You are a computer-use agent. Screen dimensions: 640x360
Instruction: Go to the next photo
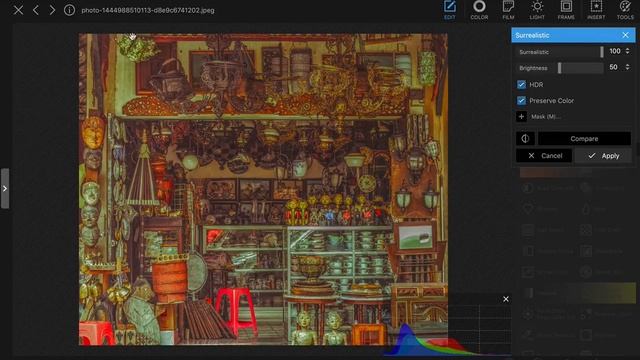(52, 10)
